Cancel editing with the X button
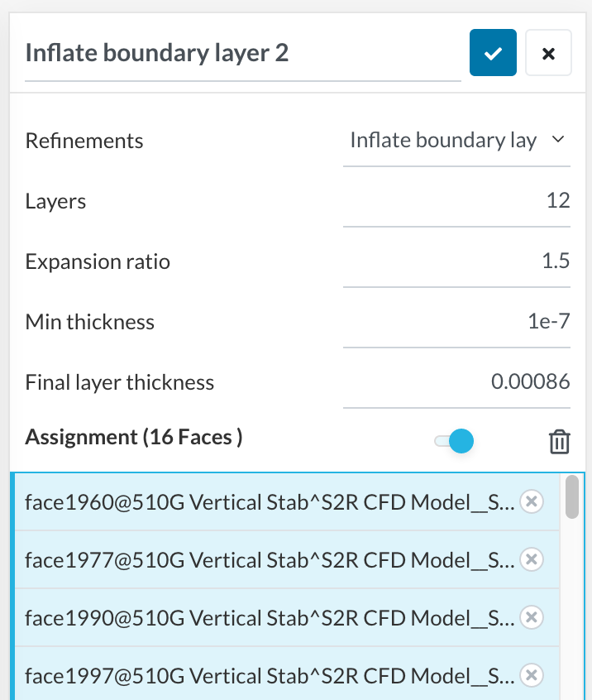Viewport: 592px width, 700px height. [548, 53]
